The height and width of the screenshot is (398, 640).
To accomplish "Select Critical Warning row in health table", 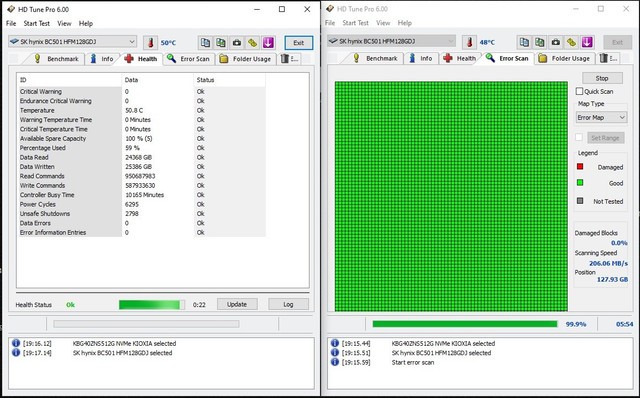I will pyautogui.click(x=142, y=91).
